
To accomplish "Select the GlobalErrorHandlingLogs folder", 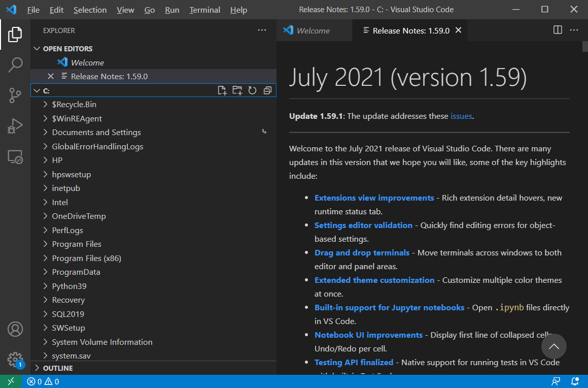I will (x=153, y=146).
